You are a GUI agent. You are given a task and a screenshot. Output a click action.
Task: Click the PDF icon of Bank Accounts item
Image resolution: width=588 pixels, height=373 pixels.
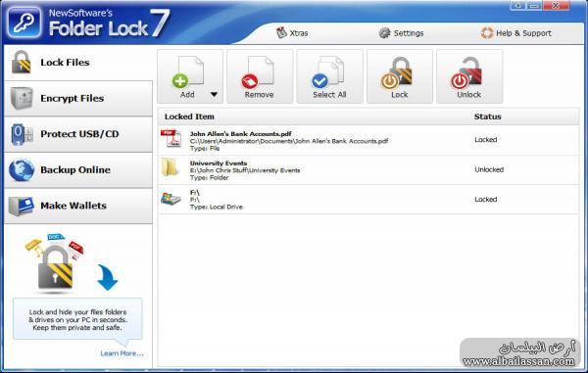point(171,139)
